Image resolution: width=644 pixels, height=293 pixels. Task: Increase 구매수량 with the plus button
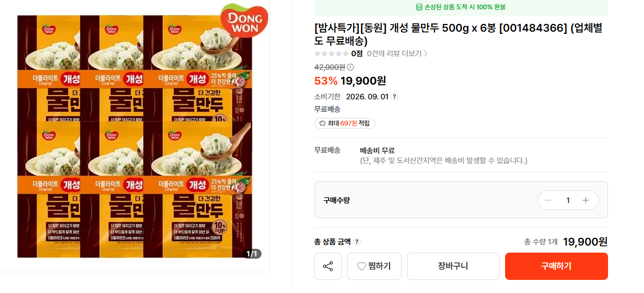click(x=586, y=200)
